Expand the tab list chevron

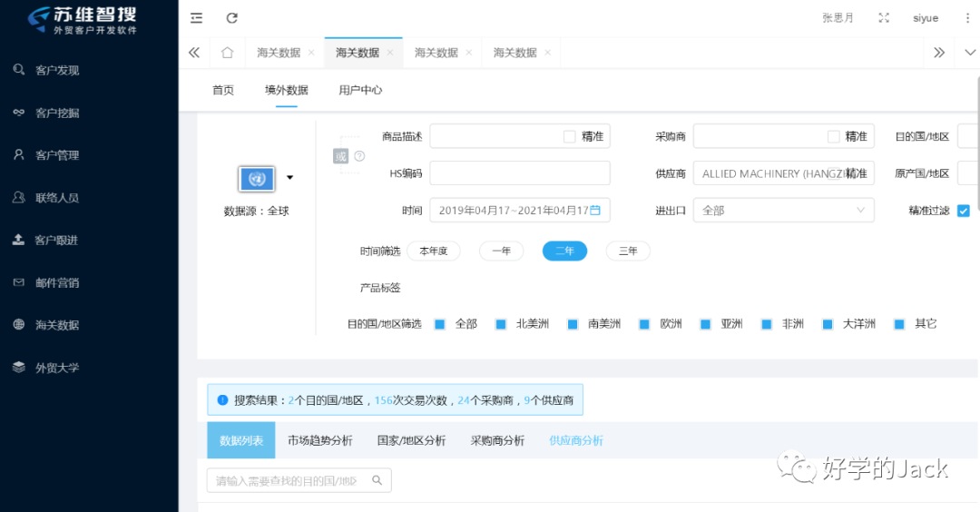pyautogui.click(x=969, y=53)
